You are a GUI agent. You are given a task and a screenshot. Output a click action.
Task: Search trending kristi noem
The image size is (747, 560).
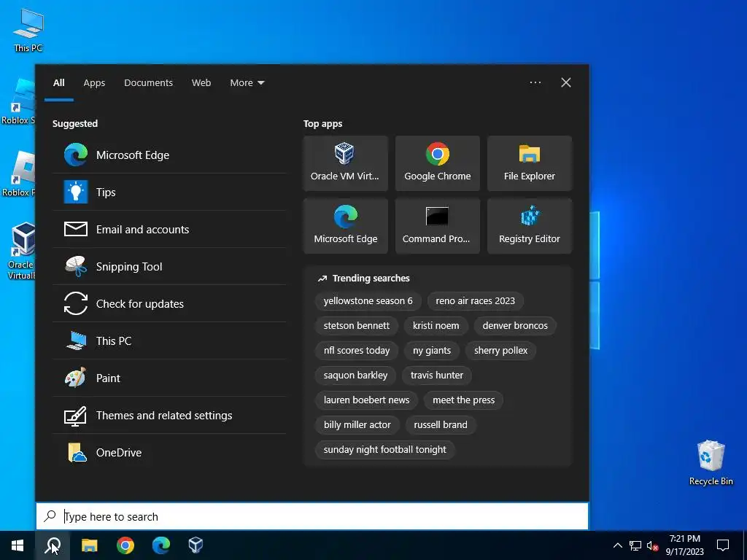point(436,326)
